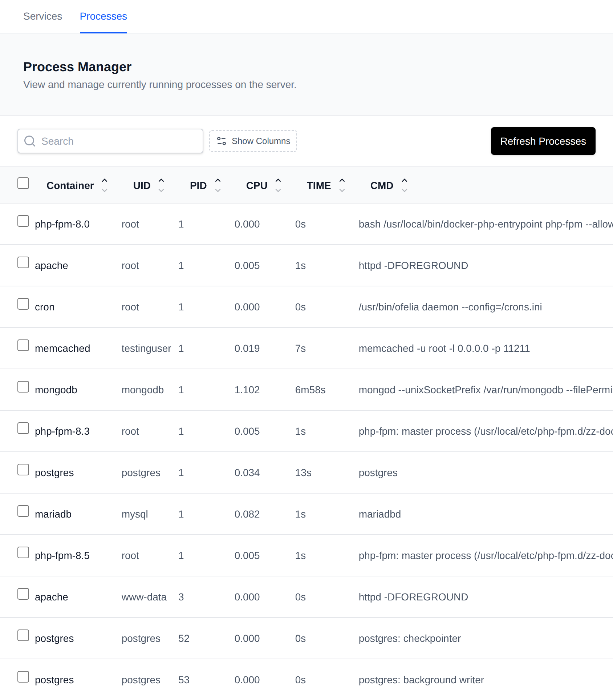Screen dimensions: 613x700
Task: Check the php-fpm-8.5 row checkbox
Action: coord(23,552)
